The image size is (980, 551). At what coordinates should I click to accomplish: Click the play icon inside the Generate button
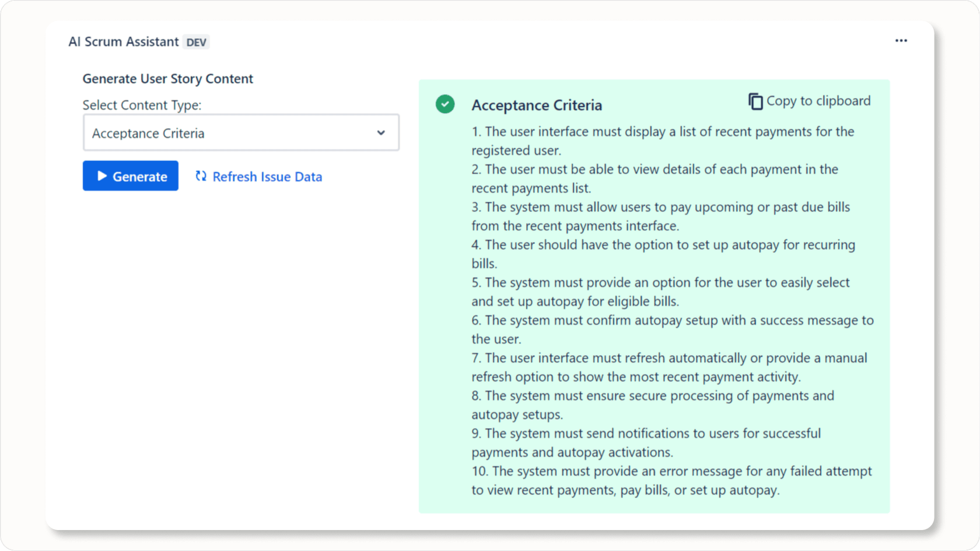tap(102, 176)
